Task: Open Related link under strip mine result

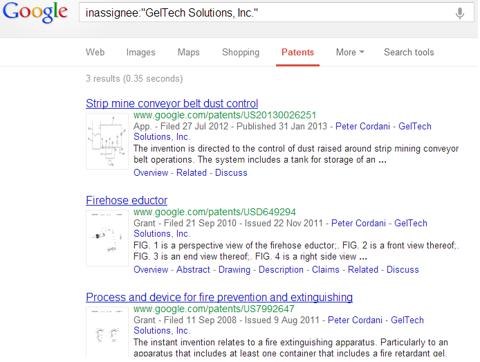Action: [191, 173]
